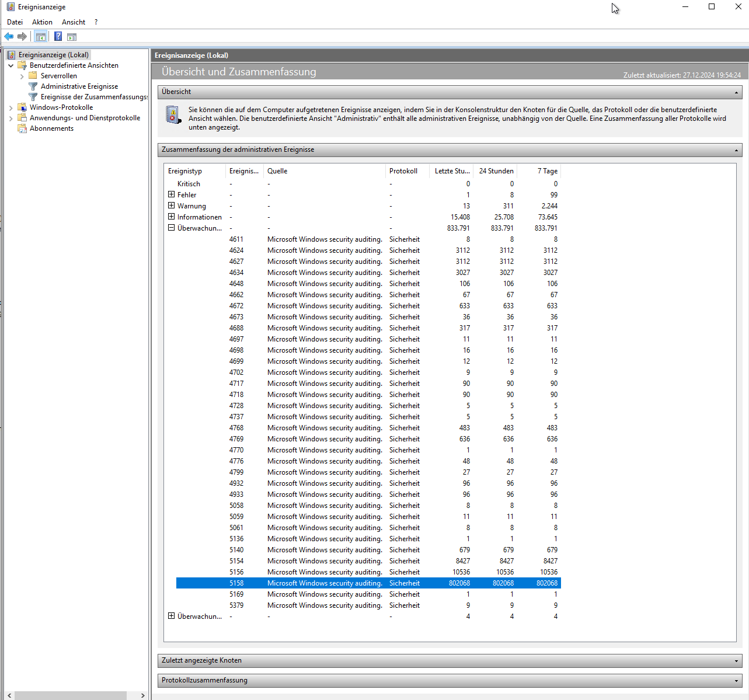
Task: Select event ID 4611 row
Action: pyautogui.click(x=368, y=239)
